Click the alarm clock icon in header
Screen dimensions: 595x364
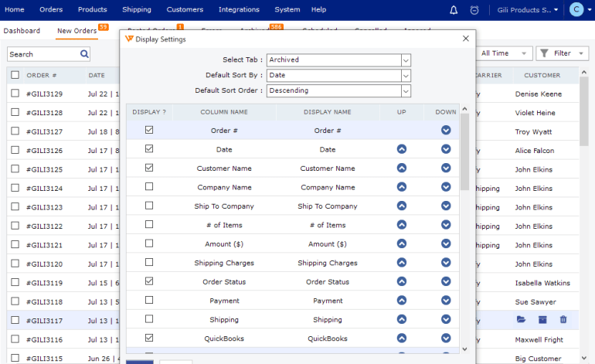(x=474, y=10)
